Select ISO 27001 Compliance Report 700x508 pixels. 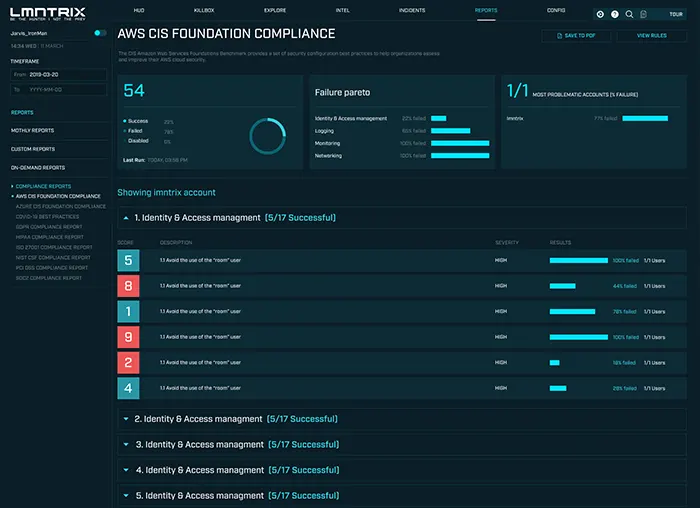(54, 247)
